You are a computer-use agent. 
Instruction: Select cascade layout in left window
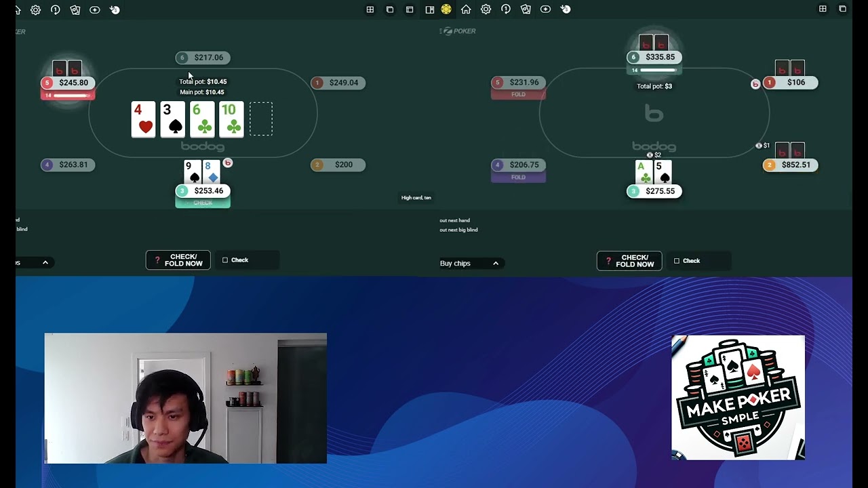click(x=390, y=9)
